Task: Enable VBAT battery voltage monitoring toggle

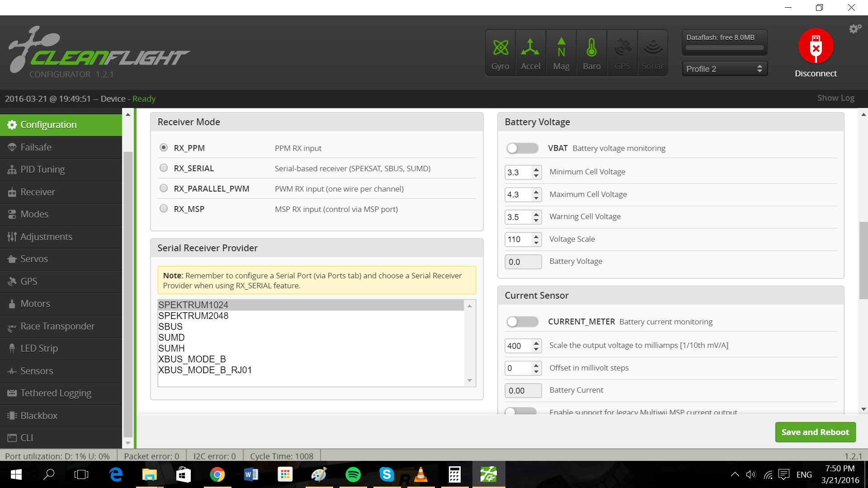Action: point(522,148)
